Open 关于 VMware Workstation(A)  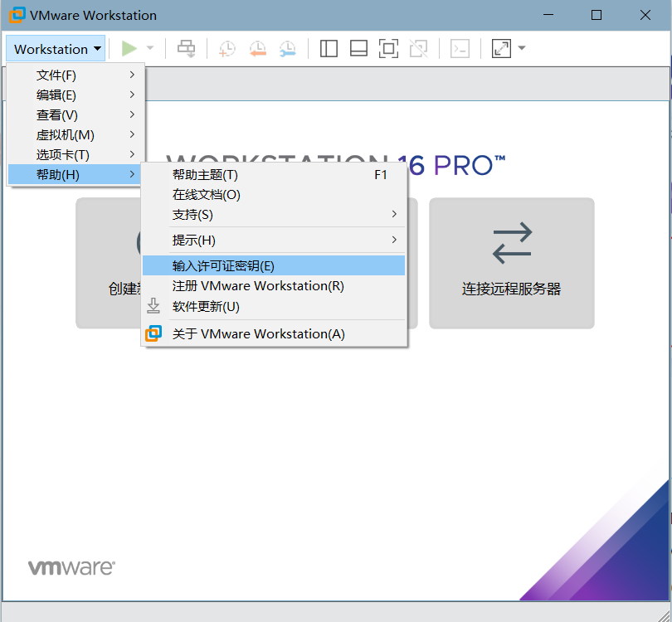click(x=274, y=333)
